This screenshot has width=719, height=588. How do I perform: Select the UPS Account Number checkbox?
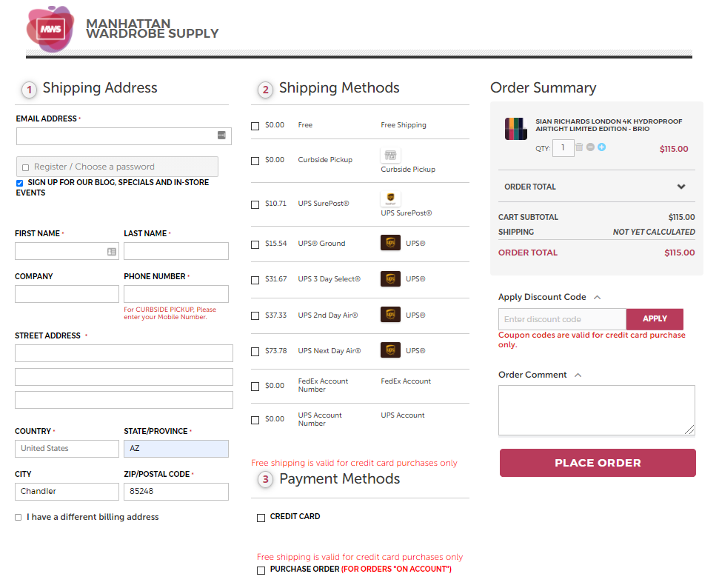(x=255, y=420)
